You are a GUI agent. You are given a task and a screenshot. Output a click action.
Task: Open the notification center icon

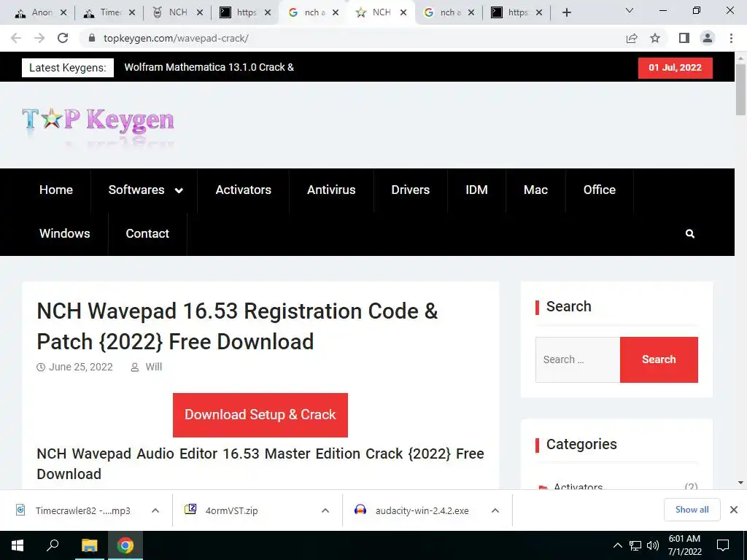pyautogui.click(x=723, y=545)
